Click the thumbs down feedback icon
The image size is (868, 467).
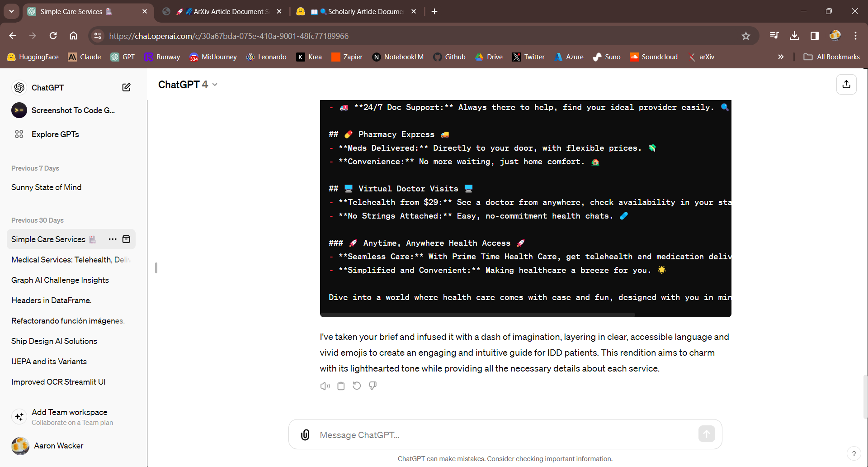[373, 386]
